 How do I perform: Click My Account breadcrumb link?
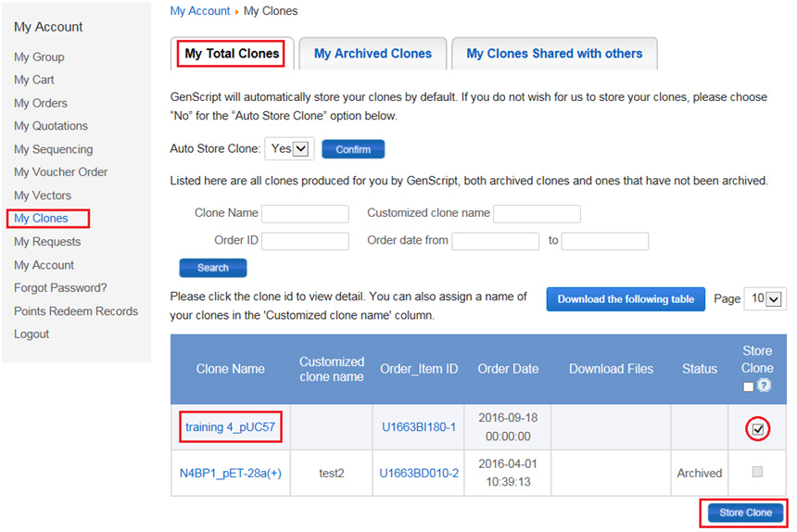tap(199, 11)
